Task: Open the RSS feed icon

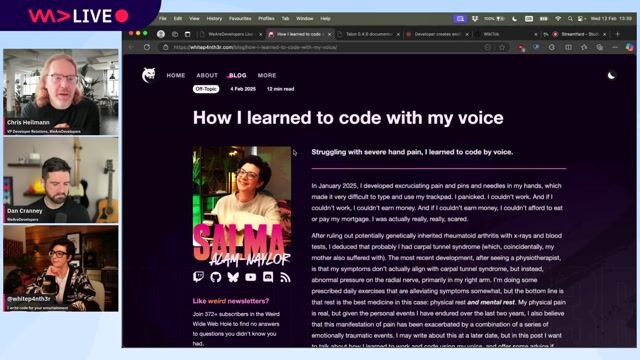Action: tap(285, 278)
